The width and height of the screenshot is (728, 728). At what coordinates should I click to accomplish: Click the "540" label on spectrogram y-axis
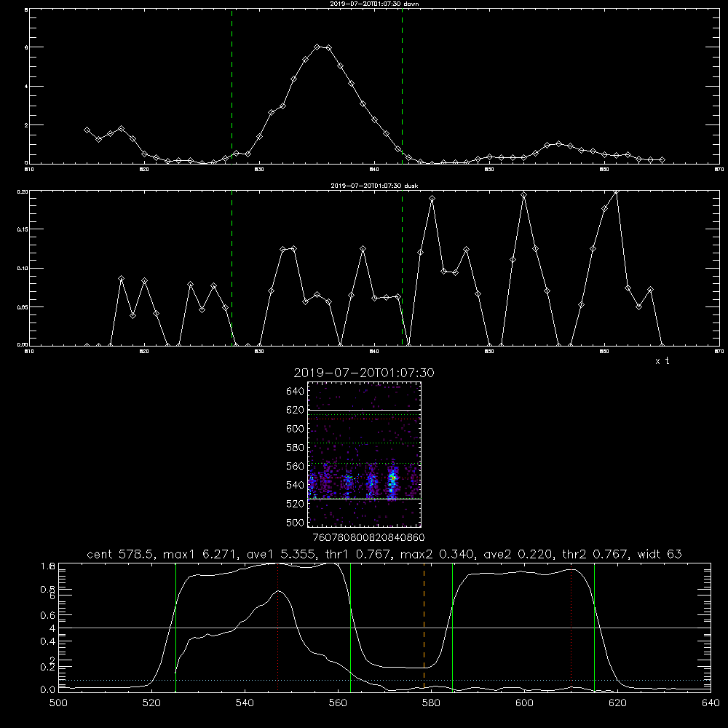(296, 485)
